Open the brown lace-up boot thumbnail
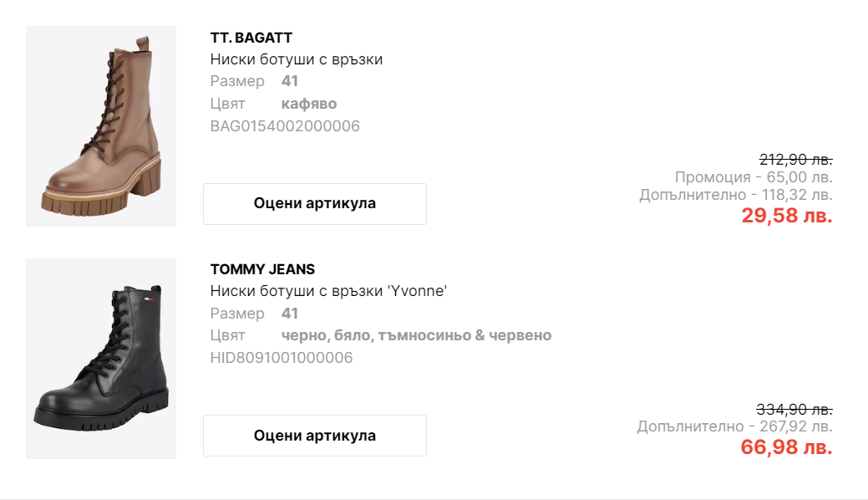This screenshot has width=868, height=500. point(101,126)
